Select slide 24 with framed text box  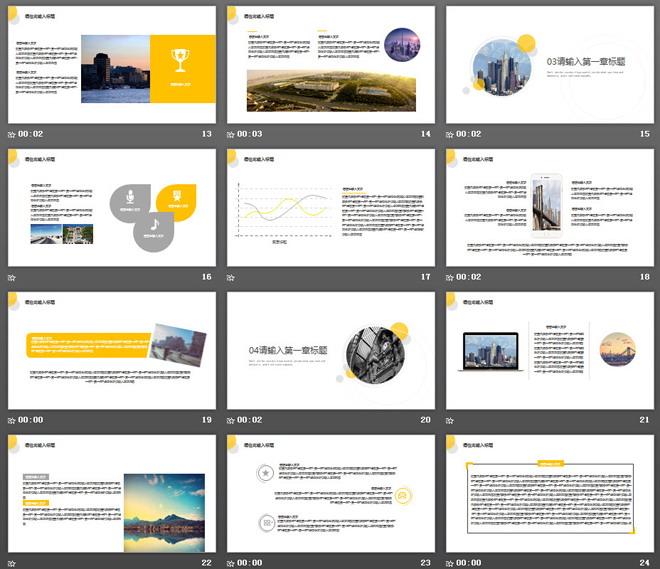tap(550, 494)
